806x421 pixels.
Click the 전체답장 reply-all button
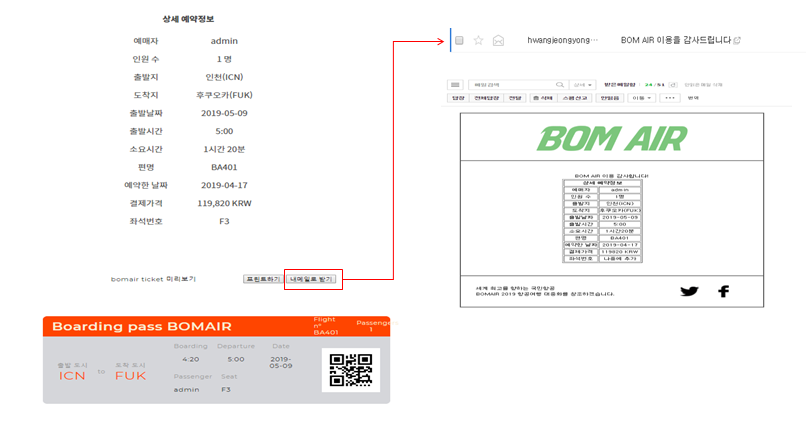486,98
